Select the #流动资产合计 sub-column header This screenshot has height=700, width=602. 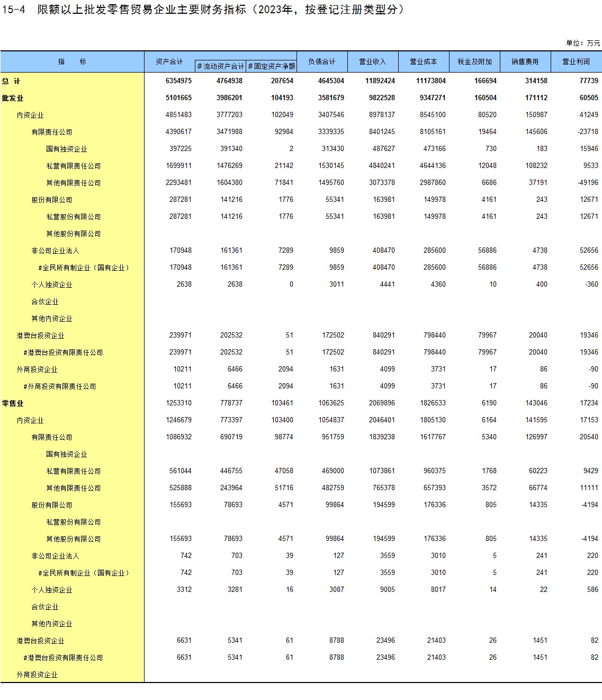[220, 66]
